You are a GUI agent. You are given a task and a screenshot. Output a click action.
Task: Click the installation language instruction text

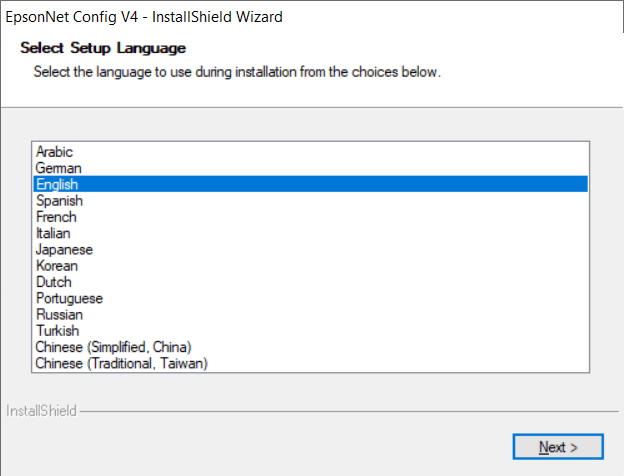click(x=237, y=72)
